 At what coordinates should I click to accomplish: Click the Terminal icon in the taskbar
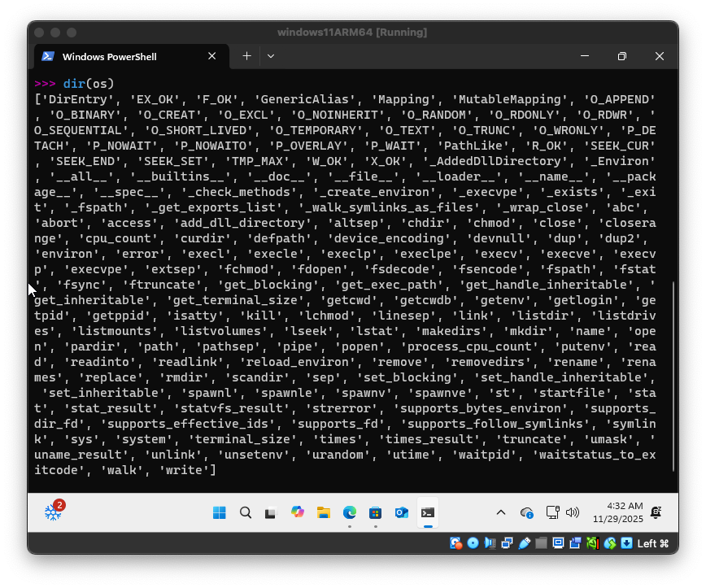[x=427, y=512]
